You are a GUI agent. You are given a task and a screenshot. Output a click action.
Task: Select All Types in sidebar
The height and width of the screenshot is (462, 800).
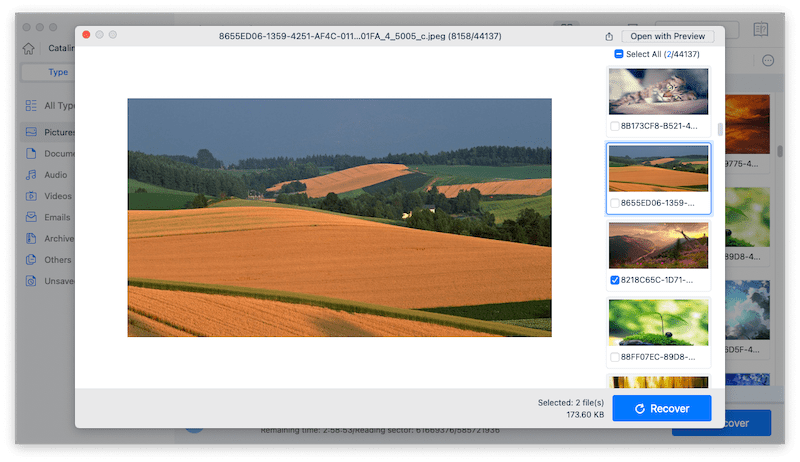(49, 106)
